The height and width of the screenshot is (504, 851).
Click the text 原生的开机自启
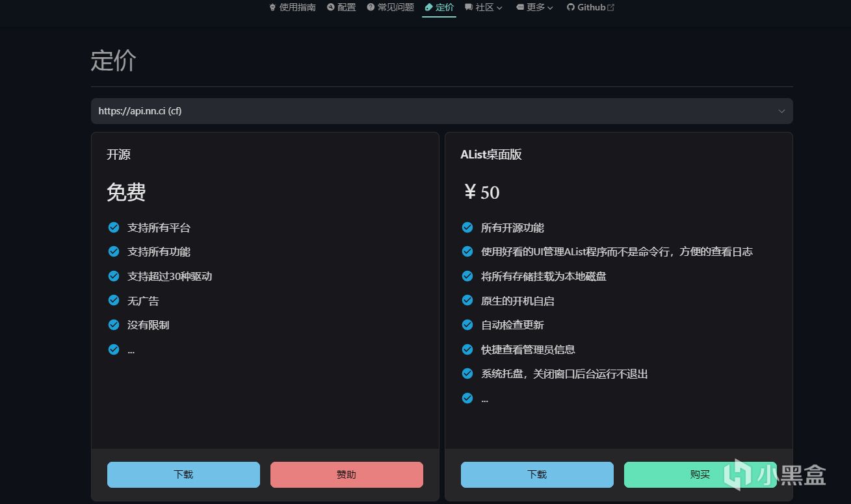(x=517, y=301)
